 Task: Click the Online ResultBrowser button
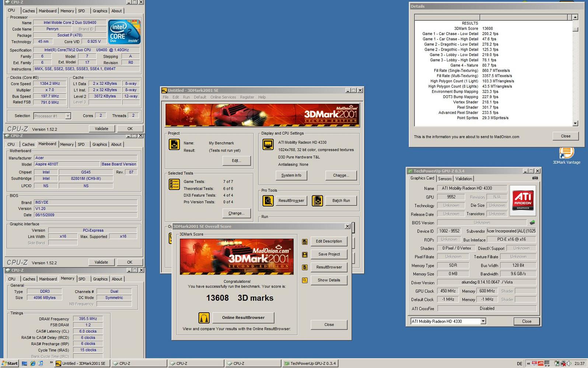[243, 317]
